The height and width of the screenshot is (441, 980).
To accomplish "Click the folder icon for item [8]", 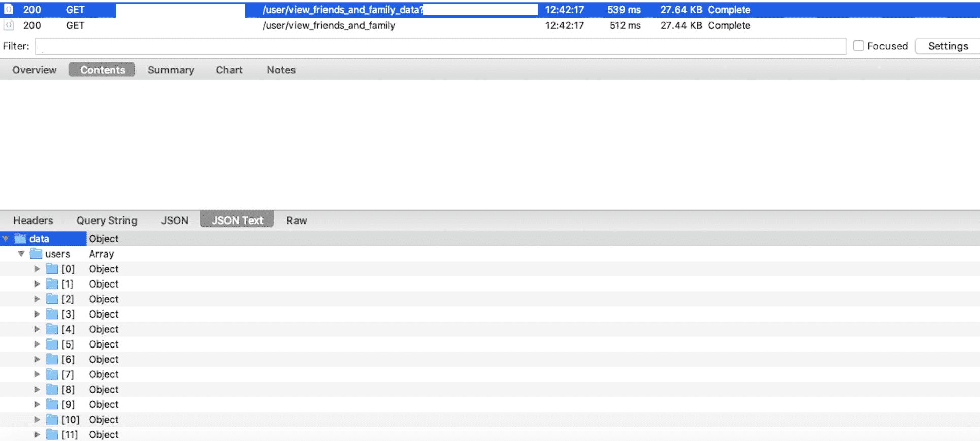I will [x=52, y=389].
